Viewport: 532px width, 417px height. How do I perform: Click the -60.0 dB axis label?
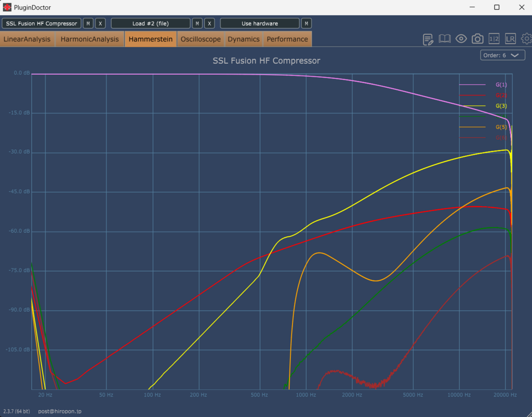coord(19,231)
